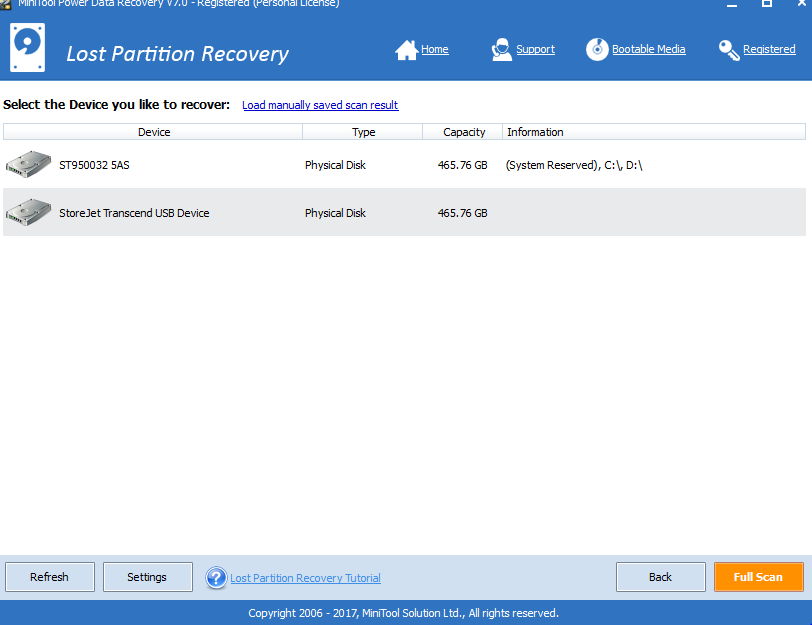Screen dimensions: 812x625
Task: Open the Support link
Action: coord(535,49)
